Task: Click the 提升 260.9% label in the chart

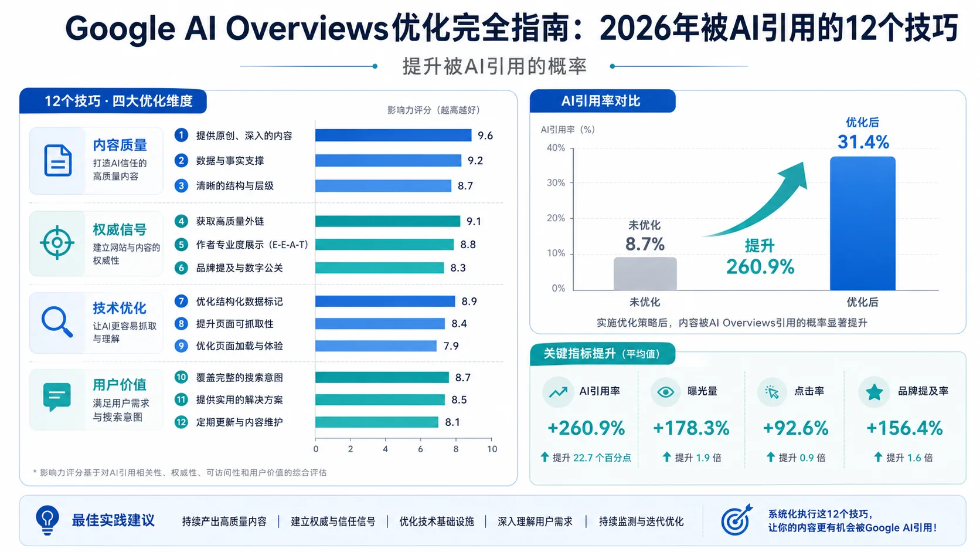Action: tap(760, 257)
